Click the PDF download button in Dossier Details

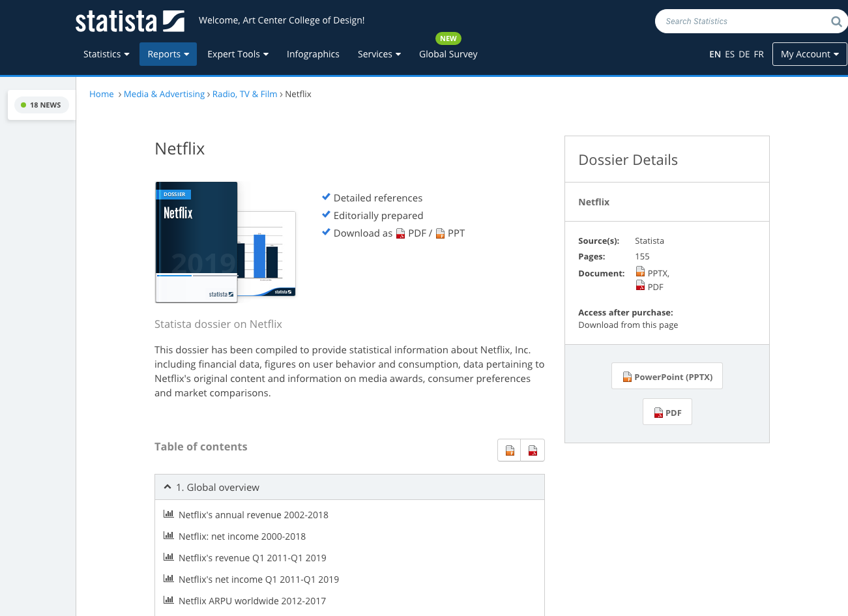coord(667,412)
